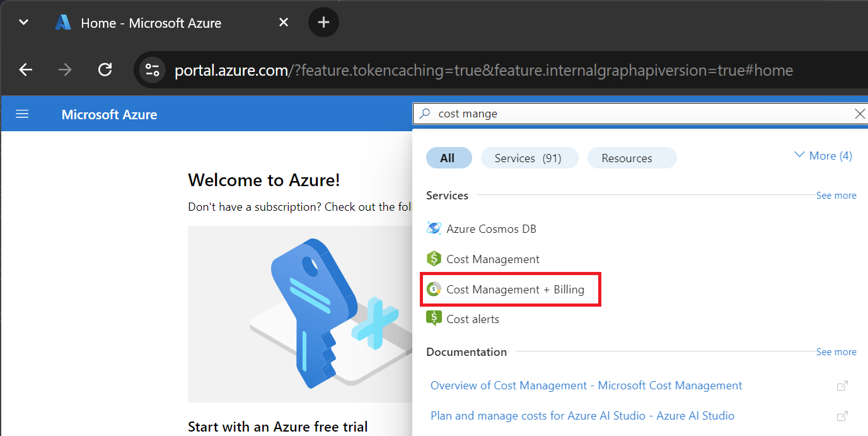Filter results by Services (91)
868x436 pixels.
(x=528, y=158)
